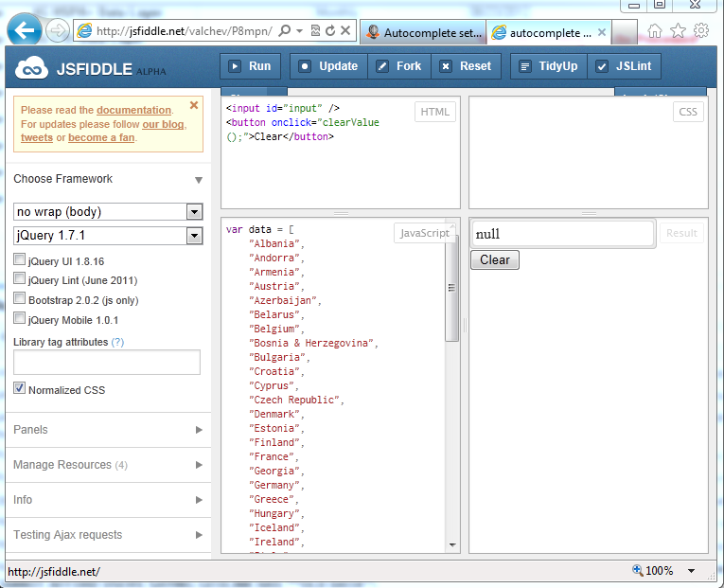Click the search magnifier in address bar

[285, 31]
